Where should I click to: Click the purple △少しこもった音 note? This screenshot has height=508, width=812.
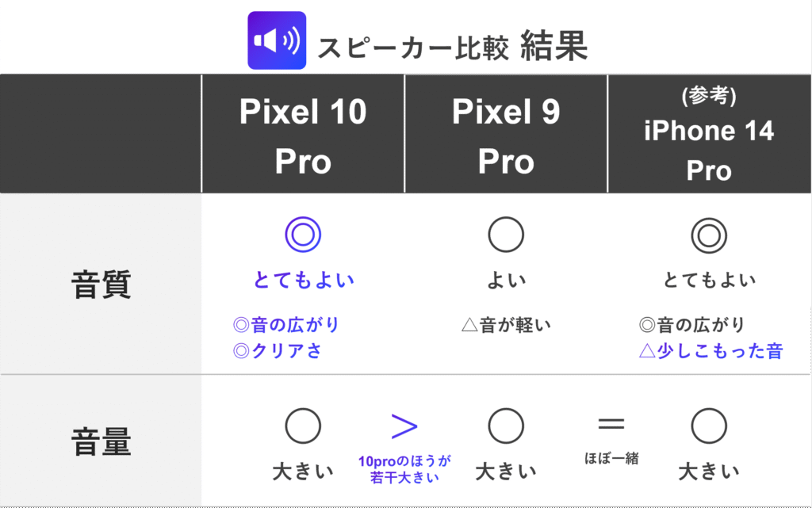(710, 350)
